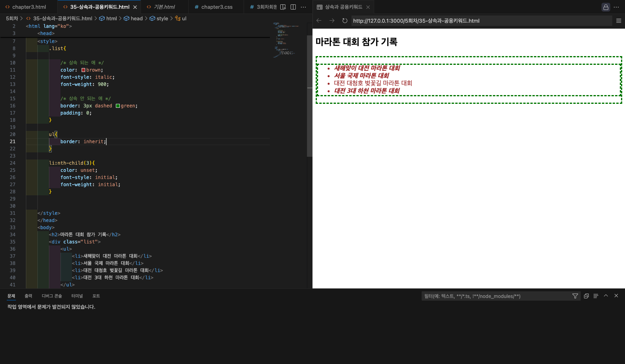625x364 pixels.
Task: Switch to the 3회차회운 css tab
Action: 263,7
